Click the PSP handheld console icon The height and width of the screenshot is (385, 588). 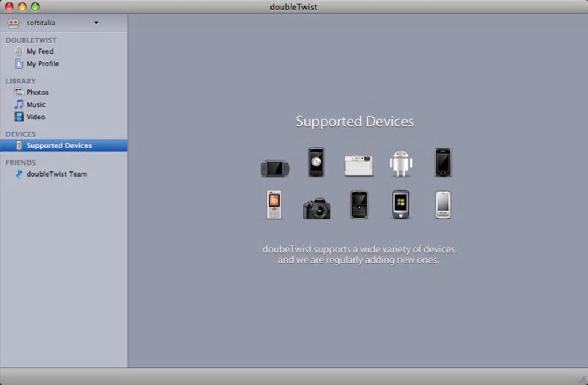(275, 169)
